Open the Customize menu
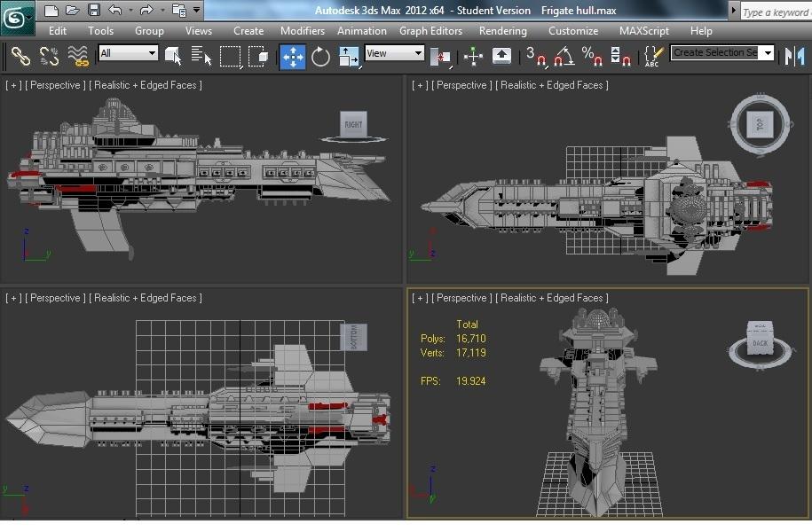This screenshot has width=812, height=532. [x=573, y=30]
